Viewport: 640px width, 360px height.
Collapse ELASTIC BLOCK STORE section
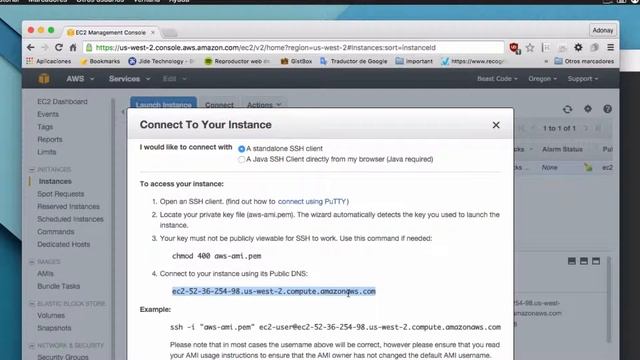pyautogui.click(x=32, y=304)
